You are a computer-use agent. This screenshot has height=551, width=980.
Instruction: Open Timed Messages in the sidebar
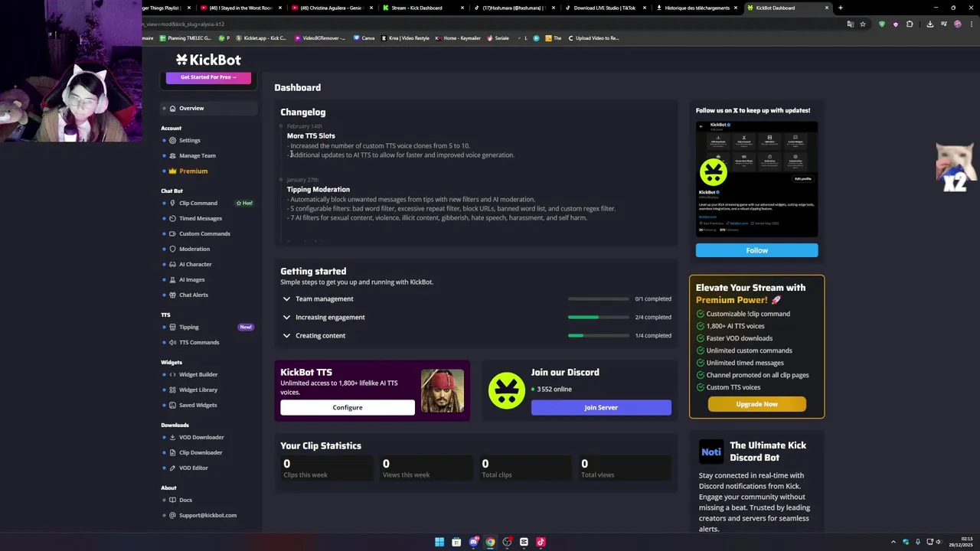pyautogui.click(x=200, y=218)
